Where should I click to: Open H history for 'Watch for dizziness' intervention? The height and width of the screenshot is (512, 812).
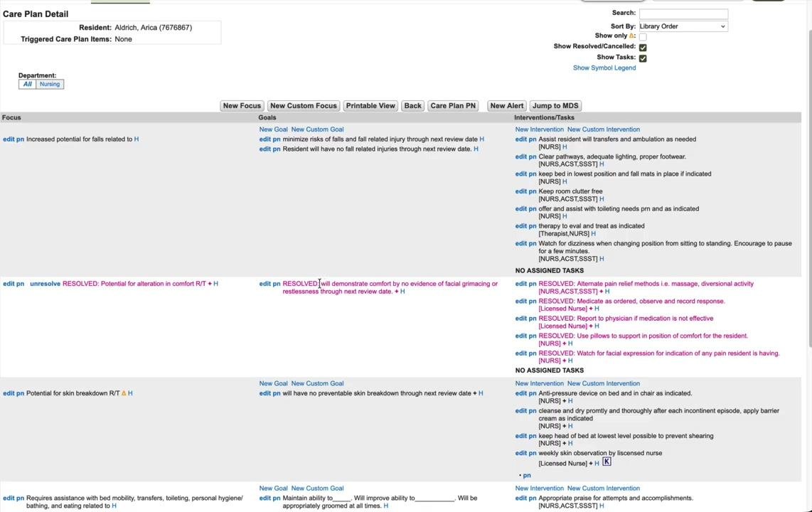coord(602,259)
